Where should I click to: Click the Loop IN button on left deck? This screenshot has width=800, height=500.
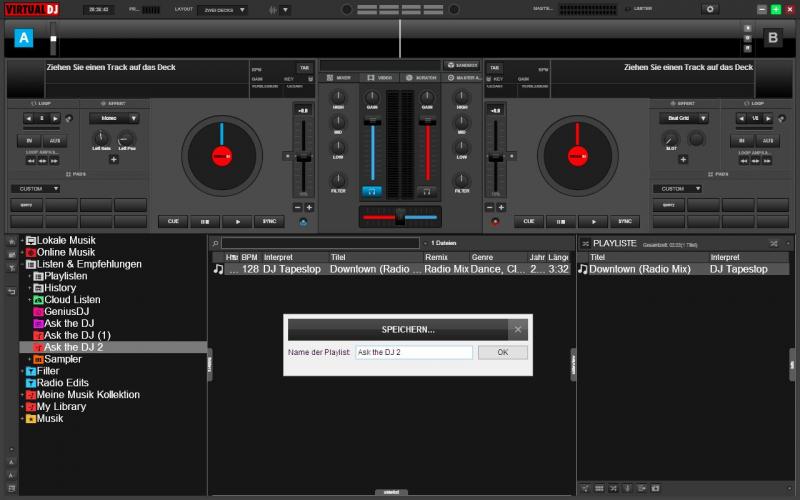coord(29,141)
